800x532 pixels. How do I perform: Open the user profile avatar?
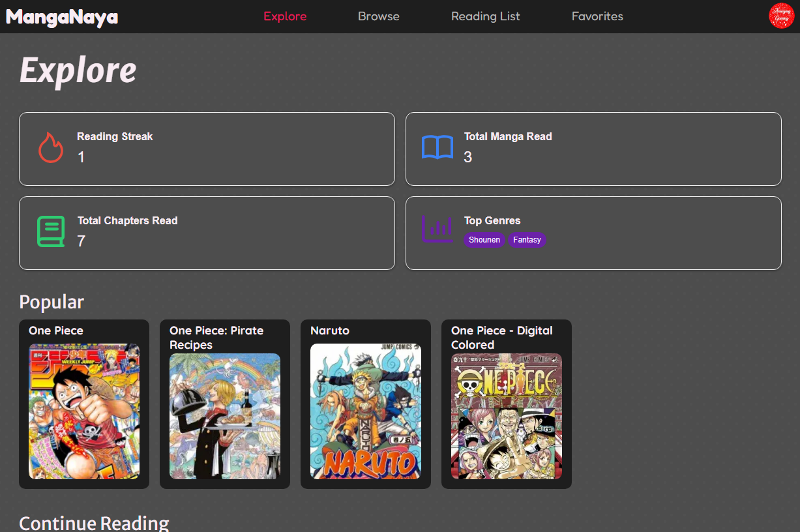tap(781, 16)
